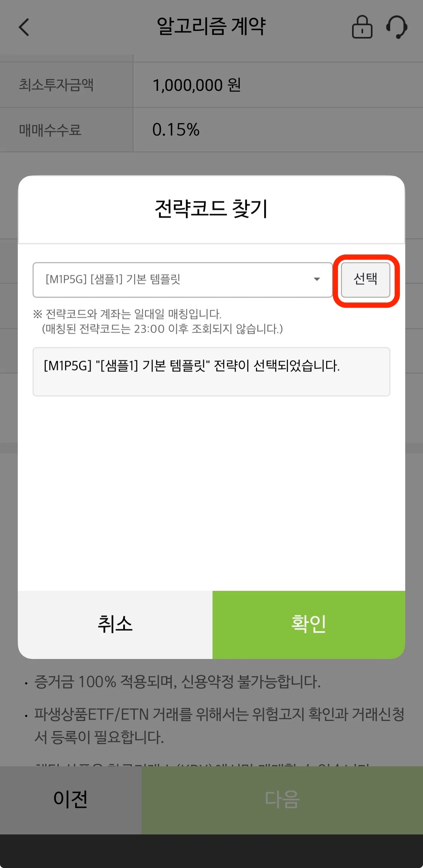The image size is (423, 868).
Task: Tap the back arrow in header
Action: [x=24, y=27]
